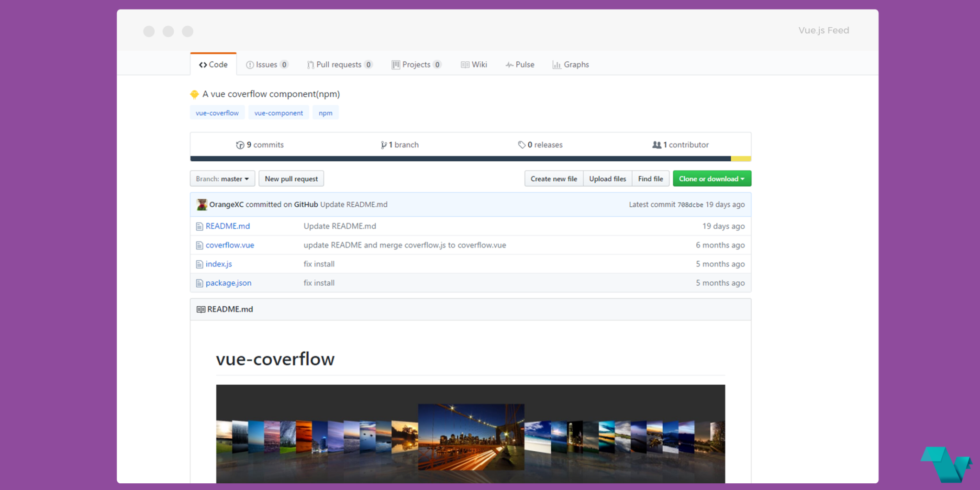This screenshot has width=980, height=490.
Task: Click the repository description text
Action: [x=271, y=94]
